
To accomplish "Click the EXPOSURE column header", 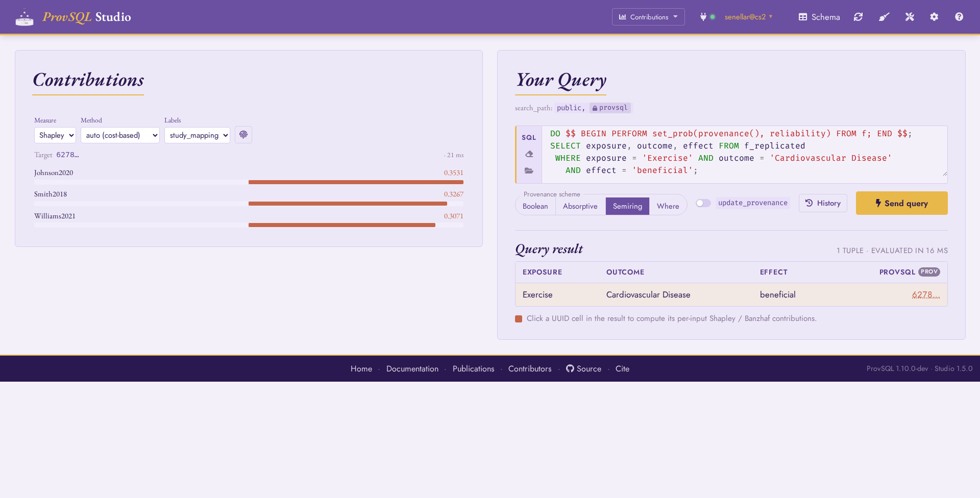I will (x=542, y=272).
